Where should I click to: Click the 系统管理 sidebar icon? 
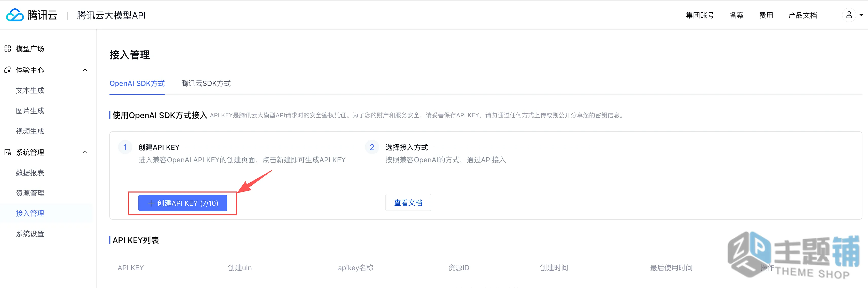point(7,152)
